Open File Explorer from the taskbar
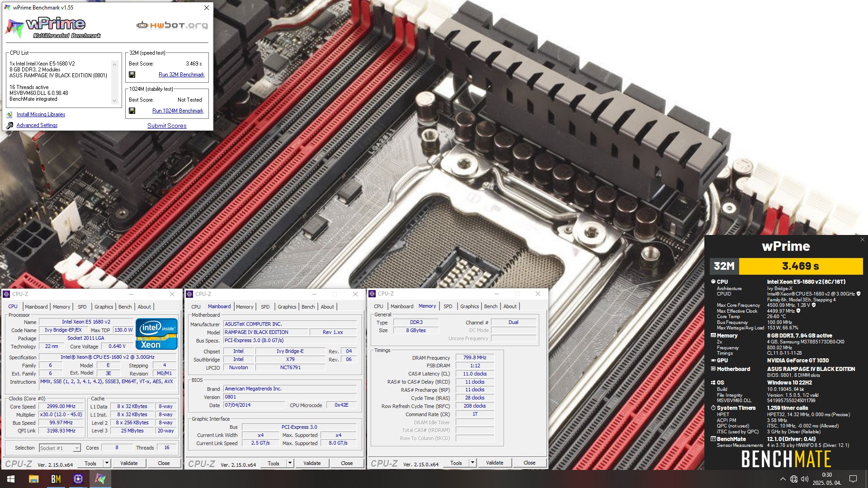Viewport: 868px width, 488px height. [33, 479]
